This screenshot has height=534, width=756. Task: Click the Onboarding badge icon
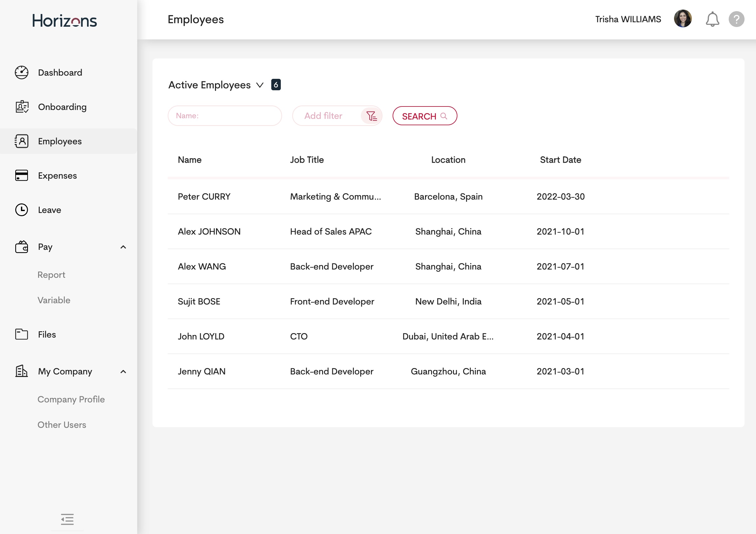point(22,107)
